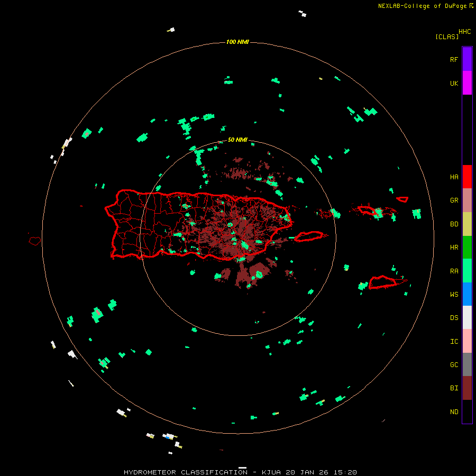Screen dimensions: 476x476
Task: Click the ND black legend swatch
Action: pos(467,411)
